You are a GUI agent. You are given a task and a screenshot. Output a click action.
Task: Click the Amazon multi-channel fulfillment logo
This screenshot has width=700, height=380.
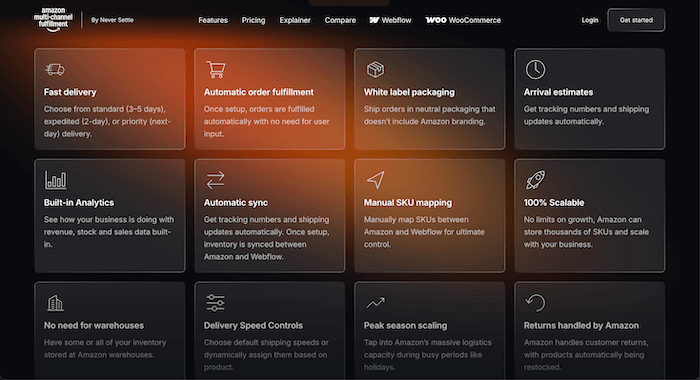(x=53, y=20)
